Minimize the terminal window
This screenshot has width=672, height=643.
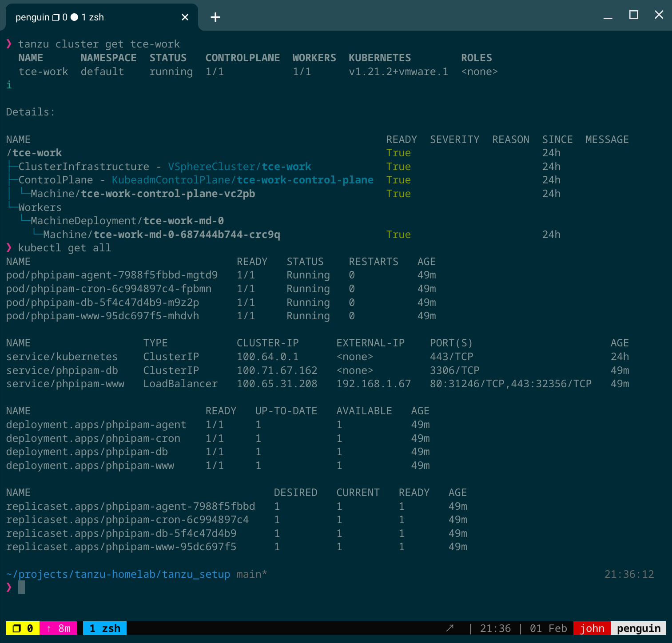coord(608,17)
